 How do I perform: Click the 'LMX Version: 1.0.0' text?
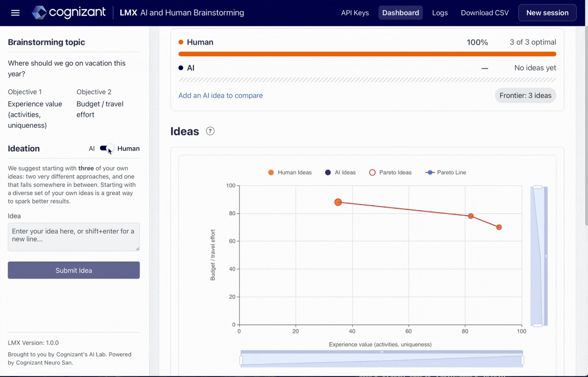click(33, 342)
